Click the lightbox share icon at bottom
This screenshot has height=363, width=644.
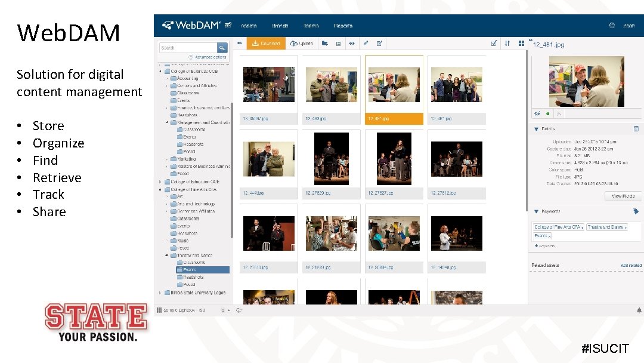pyautogui.click(x=239, y=310)
